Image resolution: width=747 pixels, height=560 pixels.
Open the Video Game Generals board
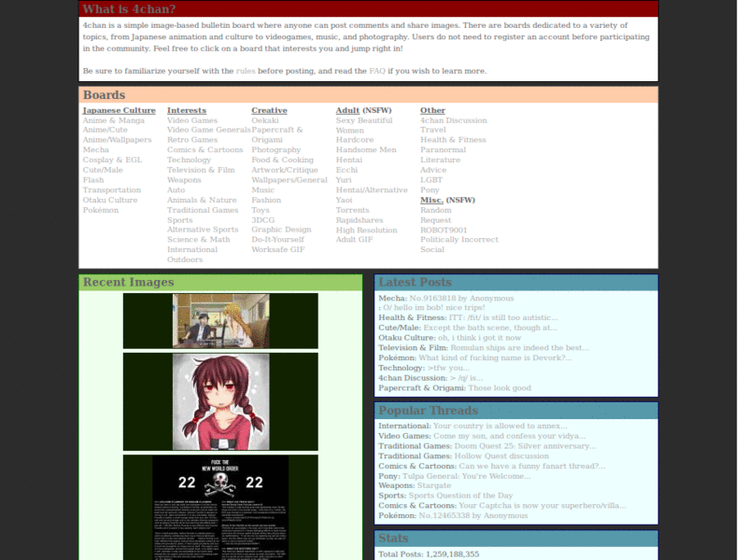pos(208,130)
